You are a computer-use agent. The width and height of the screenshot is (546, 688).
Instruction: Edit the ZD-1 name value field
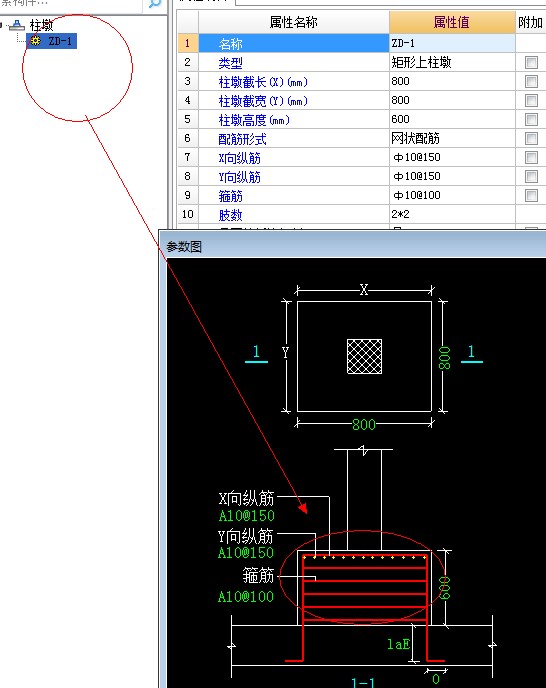pyautogui.click(x=452, y=43)
